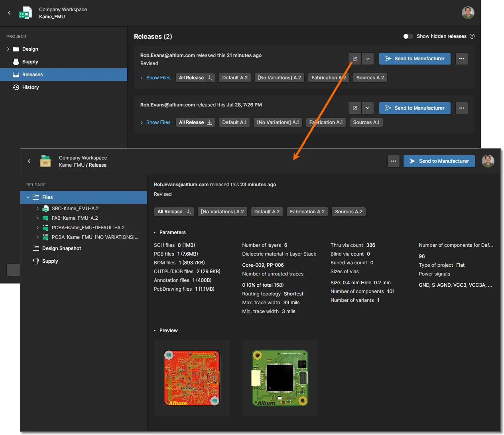Viewport: 504px width, 435px height.
Task: Open user avatar in project window header
Action: coord(468,13)
